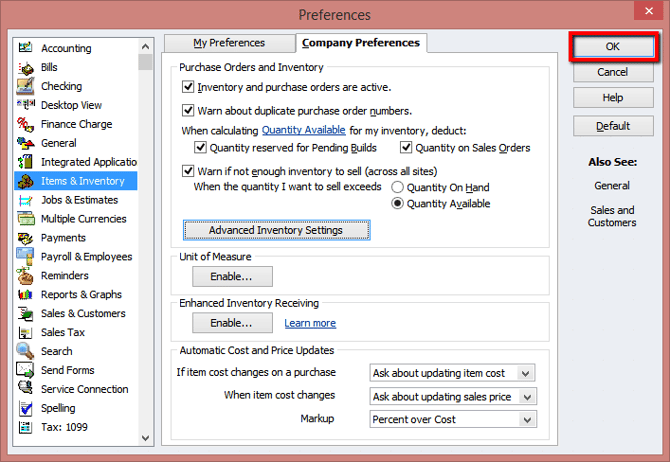Click the Advanced Inventory Settings button

[276, 230]
